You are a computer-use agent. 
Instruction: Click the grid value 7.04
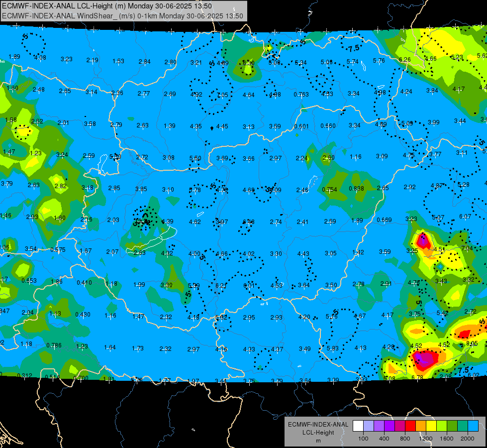click(x=467, y=248)
